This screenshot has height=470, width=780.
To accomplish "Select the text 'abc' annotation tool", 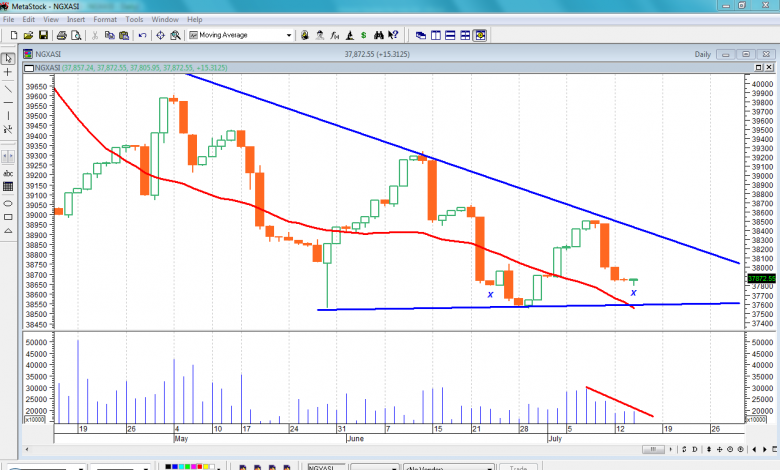I will [x=8, y=171].
